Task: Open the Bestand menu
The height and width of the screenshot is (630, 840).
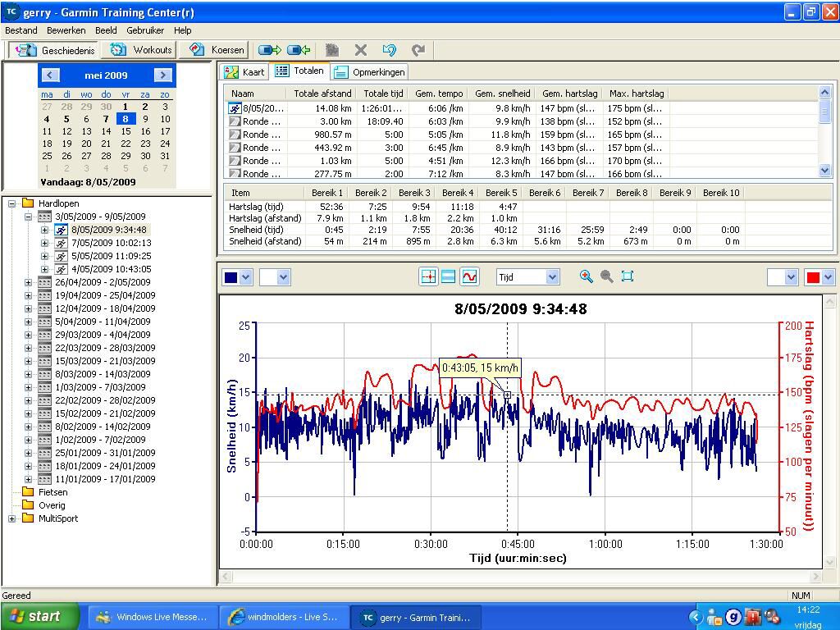Action: (21, 30)
